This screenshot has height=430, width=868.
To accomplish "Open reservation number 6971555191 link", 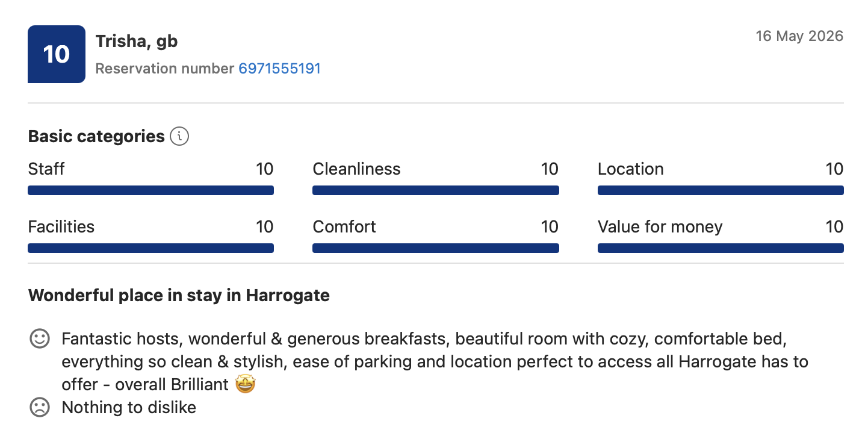I will pos(280,69).
